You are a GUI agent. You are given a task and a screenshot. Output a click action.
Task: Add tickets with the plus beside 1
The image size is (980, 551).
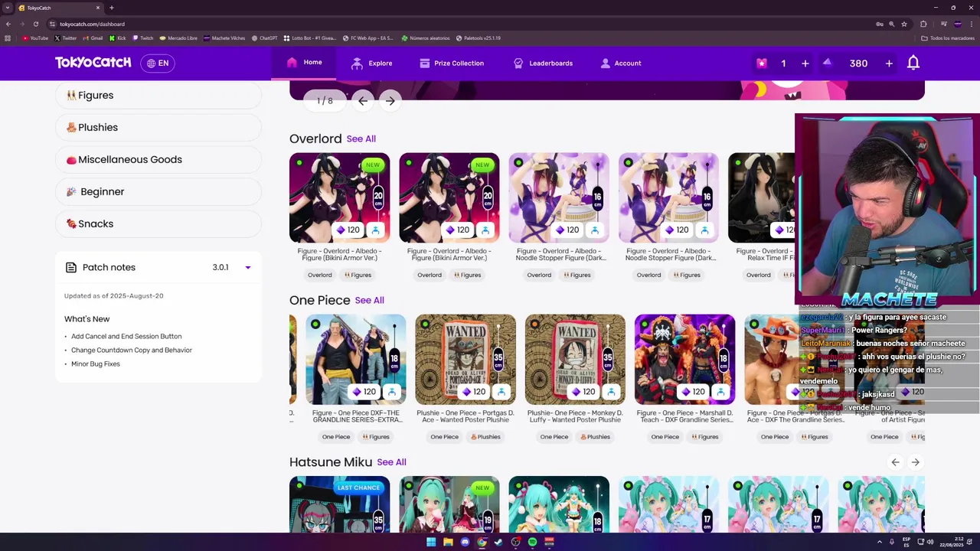(x=805, y=64)
